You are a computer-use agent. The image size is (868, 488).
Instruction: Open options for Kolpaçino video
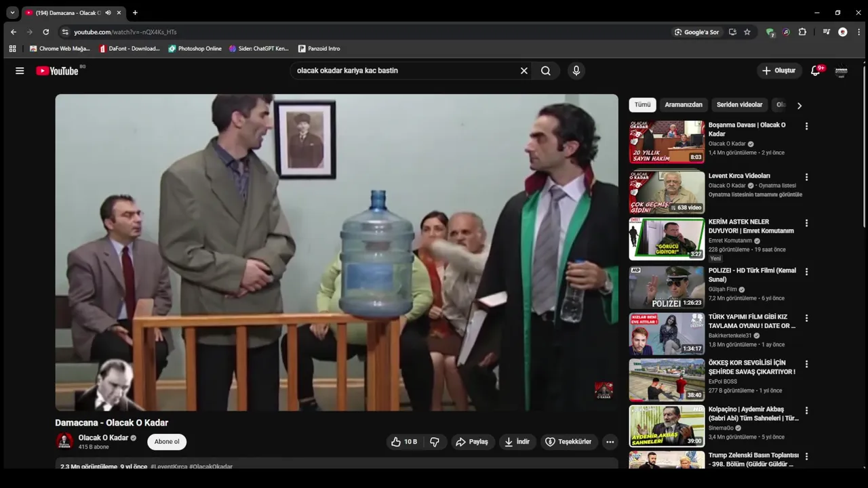tap(806, 410)
